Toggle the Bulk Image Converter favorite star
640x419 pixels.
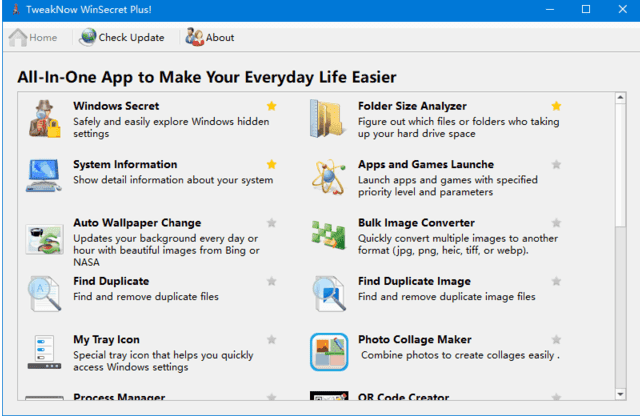coord(556,223)
